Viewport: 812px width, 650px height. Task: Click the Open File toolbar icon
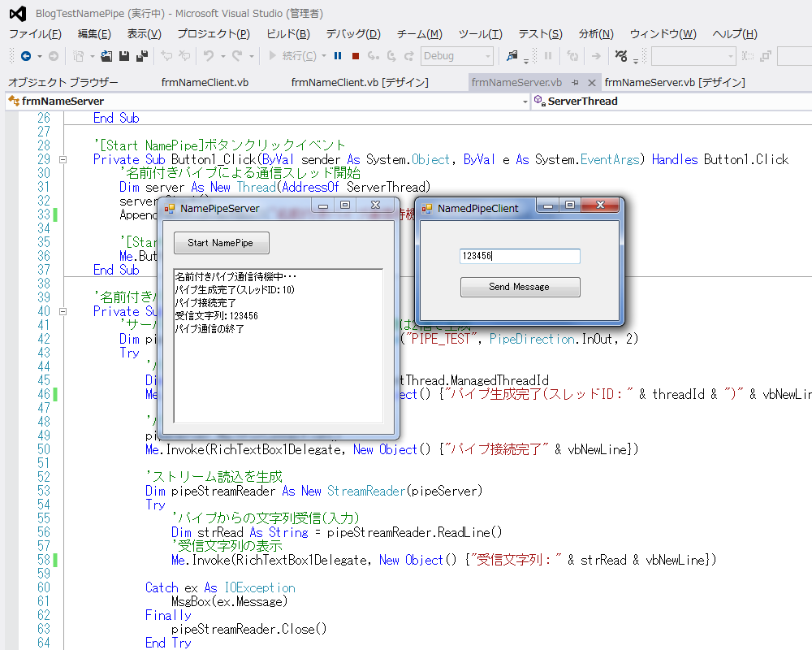point(106,56)
